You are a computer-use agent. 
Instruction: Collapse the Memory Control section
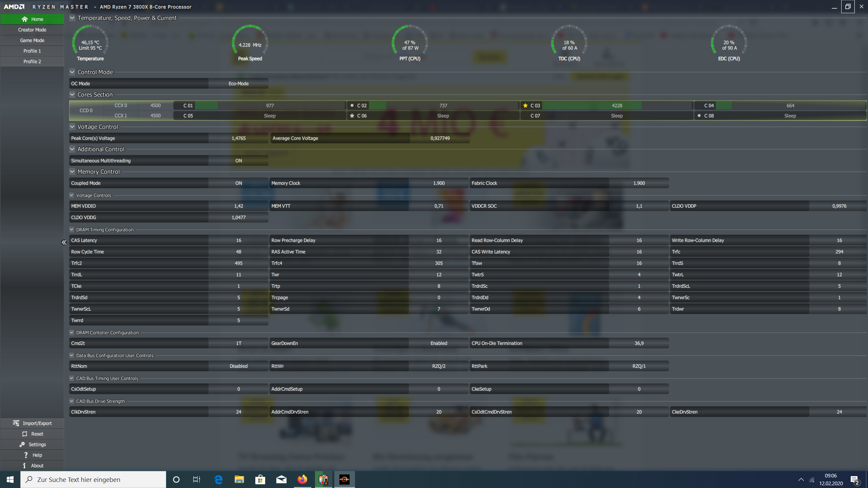point(72,171)
